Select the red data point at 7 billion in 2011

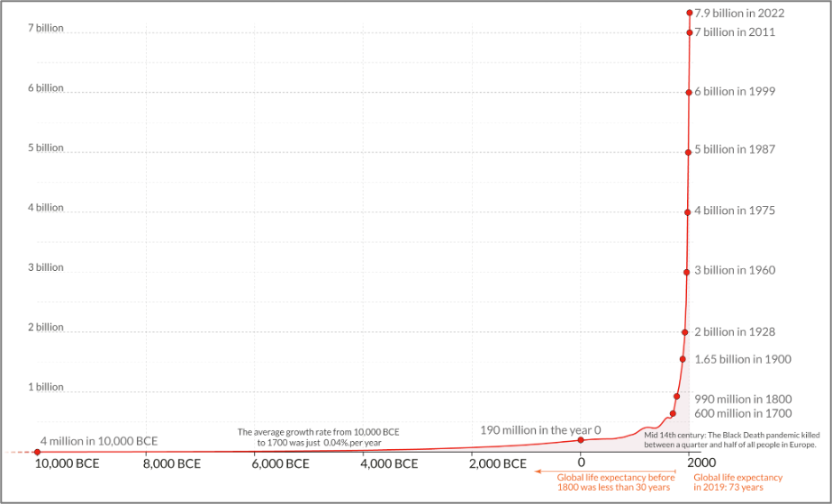click(x=690, y=32)
